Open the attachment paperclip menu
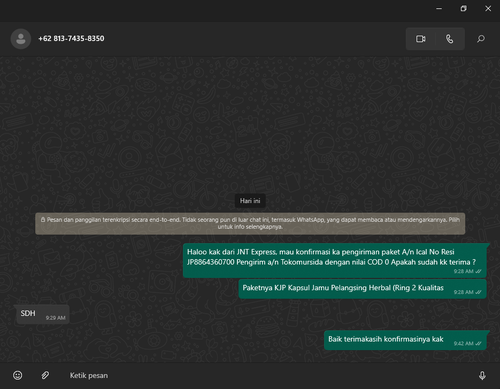The width and height of the screenshot is (500, 389). pos(45,375)
